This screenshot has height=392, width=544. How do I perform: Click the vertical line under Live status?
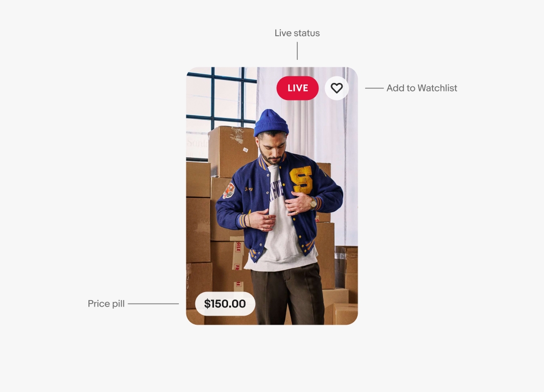point(297,51)
